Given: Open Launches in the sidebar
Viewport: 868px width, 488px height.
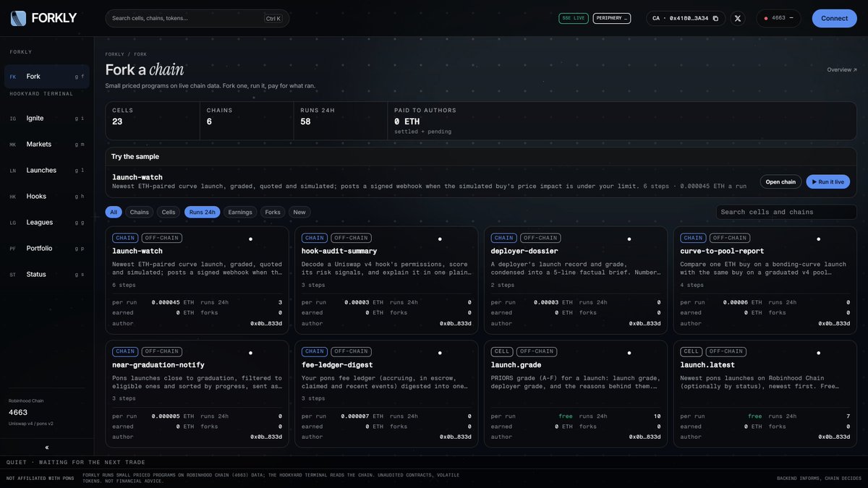Looking at the screenshot, I should coord(46,170).
